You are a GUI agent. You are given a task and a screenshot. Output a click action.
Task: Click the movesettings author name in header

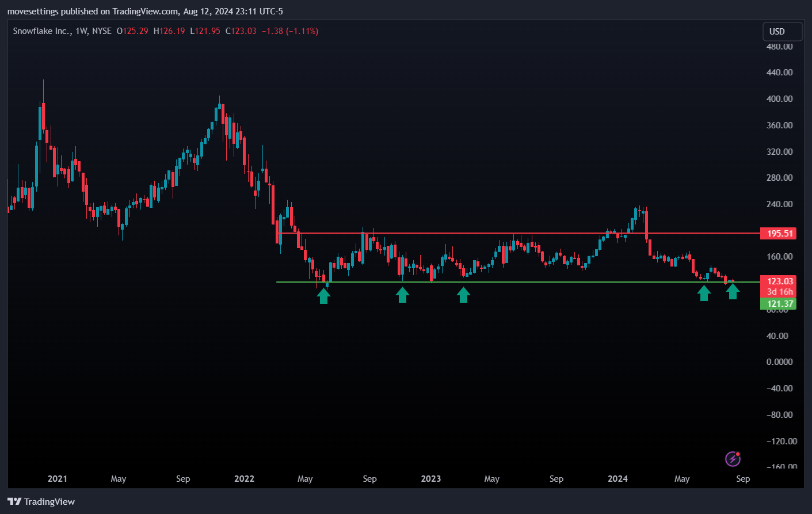tap(33, 12)
